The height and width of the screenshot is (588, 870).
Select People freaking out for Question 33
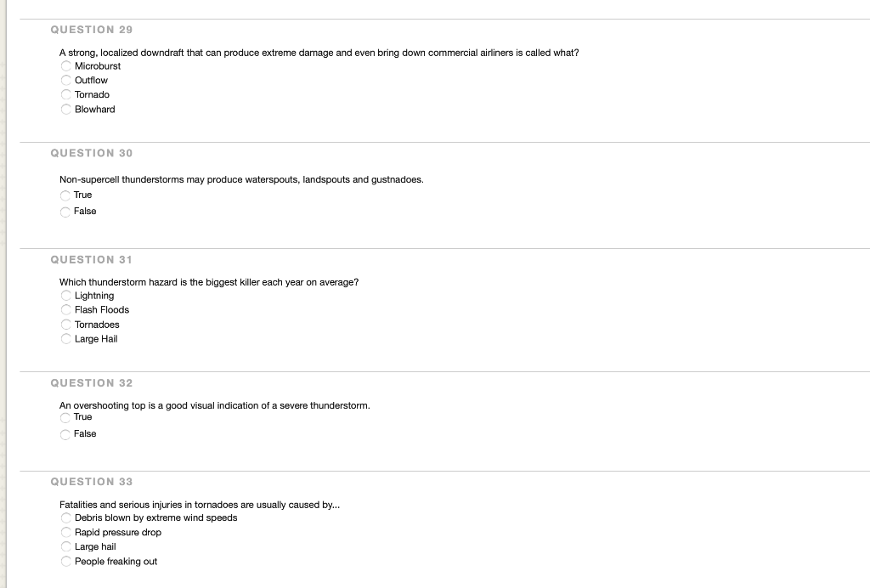pos(66,561)
